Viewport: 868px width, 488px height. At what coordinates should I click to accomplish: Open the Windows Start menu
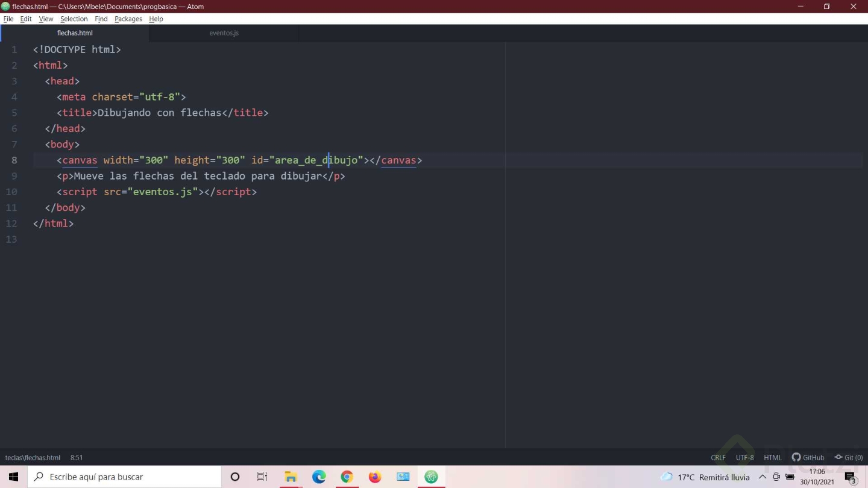[13, 477]
